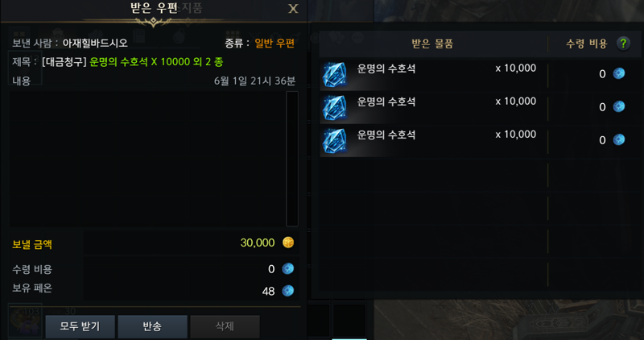Viewport: 644px width, 340px height.
Task: Click the second 운명의 수호석 item icon
Action: pos(334,108)
